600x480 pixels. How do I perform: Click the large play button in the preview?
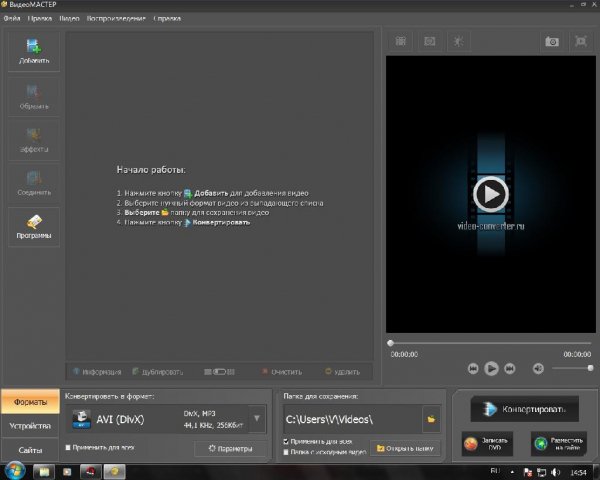tap(491, 194)
